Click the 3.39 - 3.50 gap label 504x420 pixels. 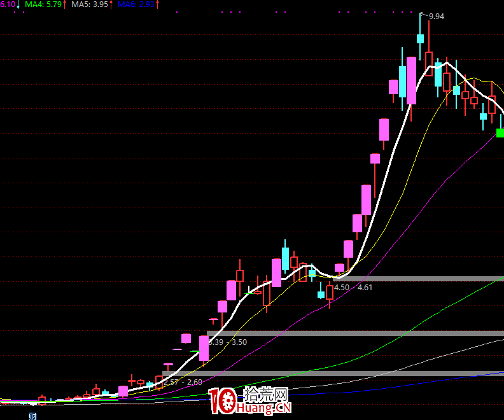[x=228, y=342]
